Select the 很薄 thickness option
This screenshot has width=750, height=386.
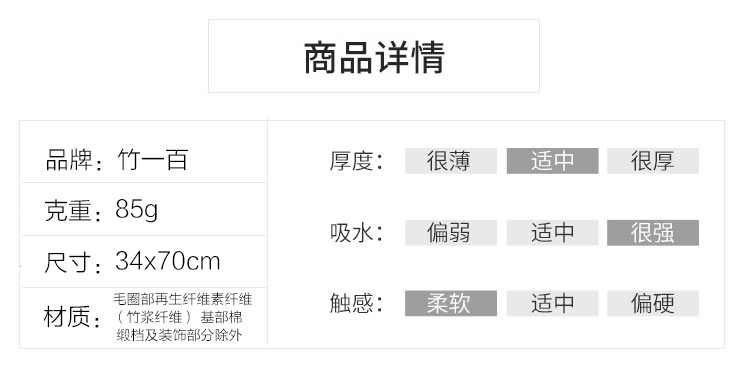pyautogui.click(x=451, y=161)
